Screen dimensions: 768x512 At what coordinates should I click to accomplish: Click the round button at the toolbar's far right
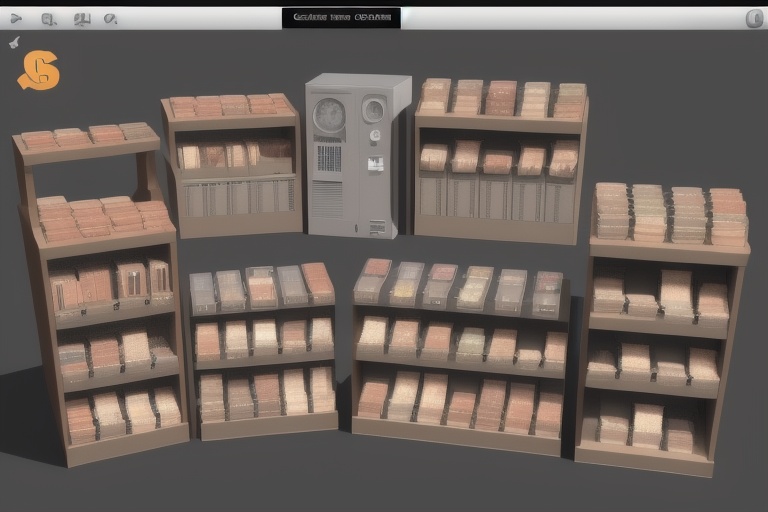coord(754,18)
